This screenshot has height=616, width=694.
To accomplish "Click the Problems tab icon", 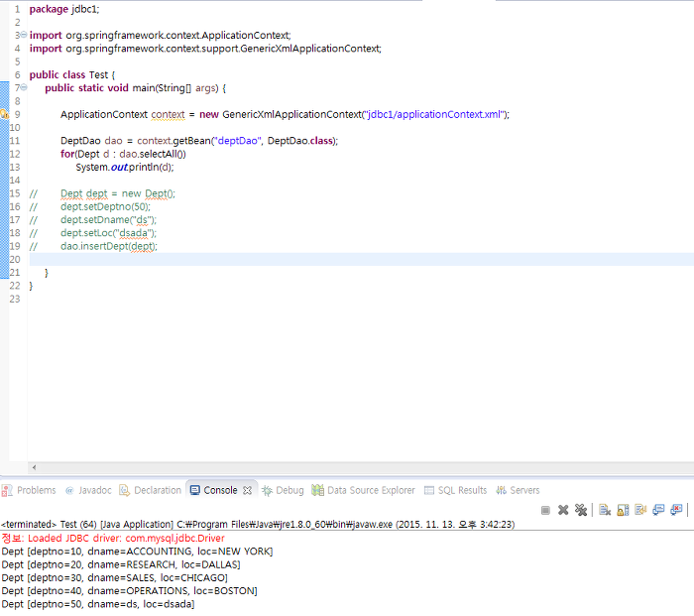I will coord(7,490).
